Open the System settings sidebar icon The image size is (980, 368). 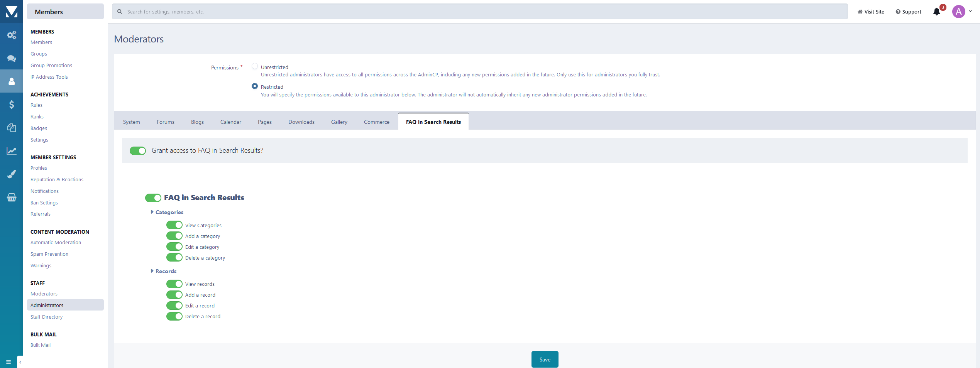pos(11,35)
